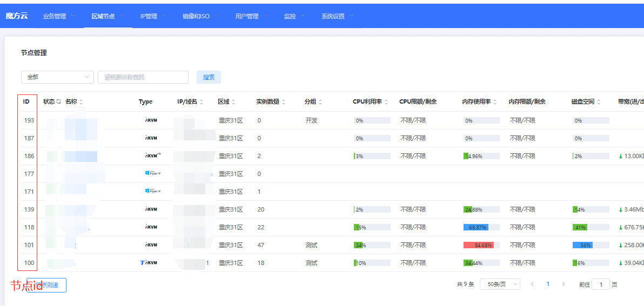Screen dimensions: 644x306
Task: Click node ID 100
Action: [29, 262]
